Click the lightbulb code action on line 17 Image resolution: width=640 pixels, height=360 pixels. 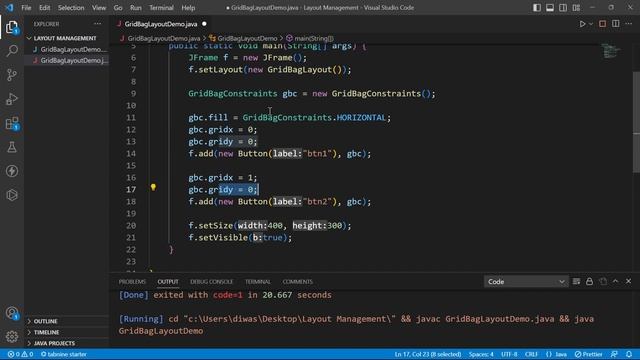point(153,187)
